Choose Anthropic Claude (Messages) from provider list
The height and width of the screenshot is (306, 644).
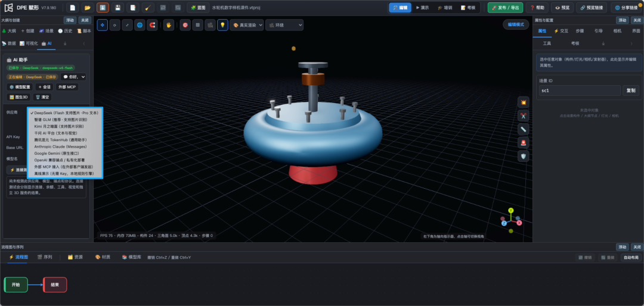[x=60, y=146]
